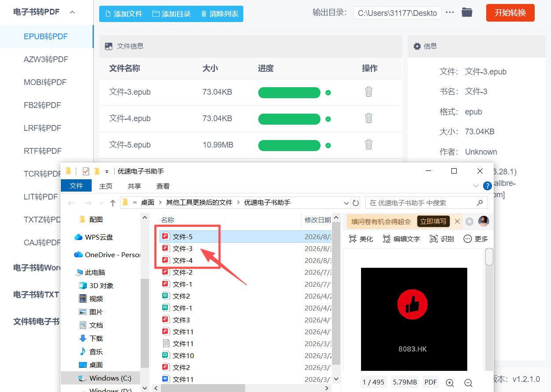
Task: Select OneDrive - Personal in navigation pane
Action: [106, 255]
